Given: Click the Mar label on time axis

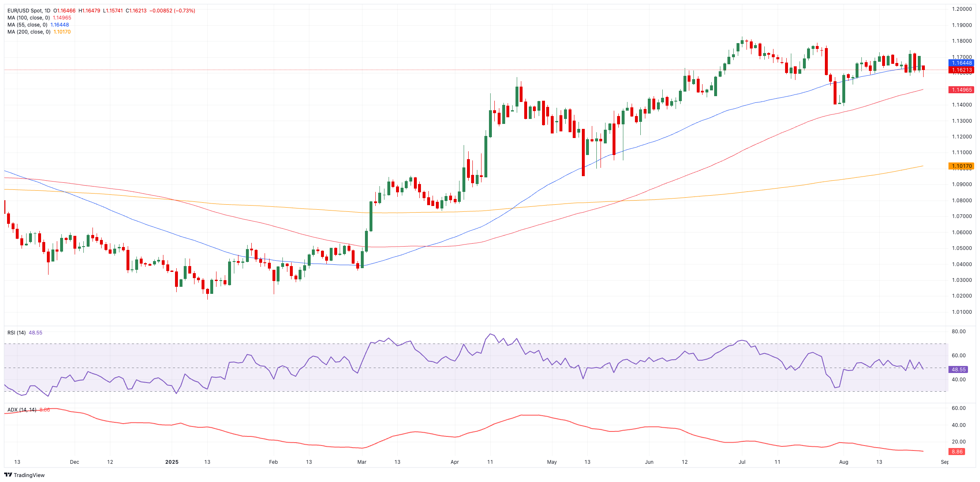Looking at the screenshot, I should [362, 462].
